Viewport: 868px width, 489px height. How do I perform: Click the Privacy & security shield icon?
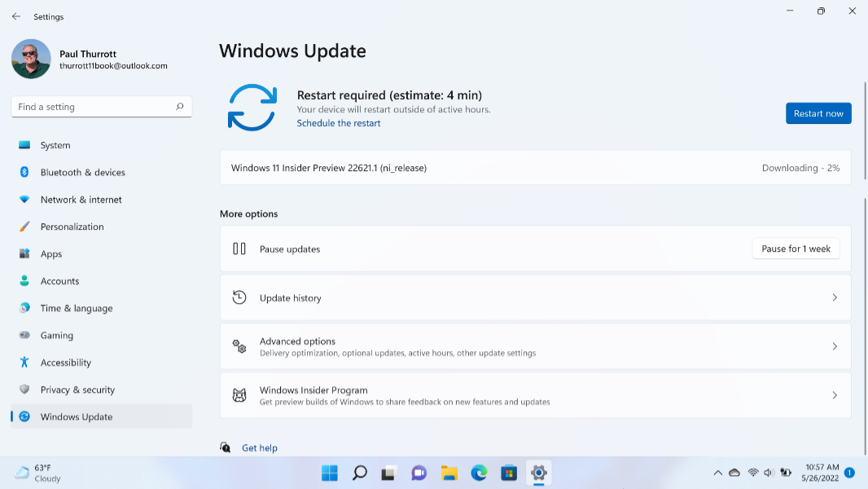(x=24, y=390)
